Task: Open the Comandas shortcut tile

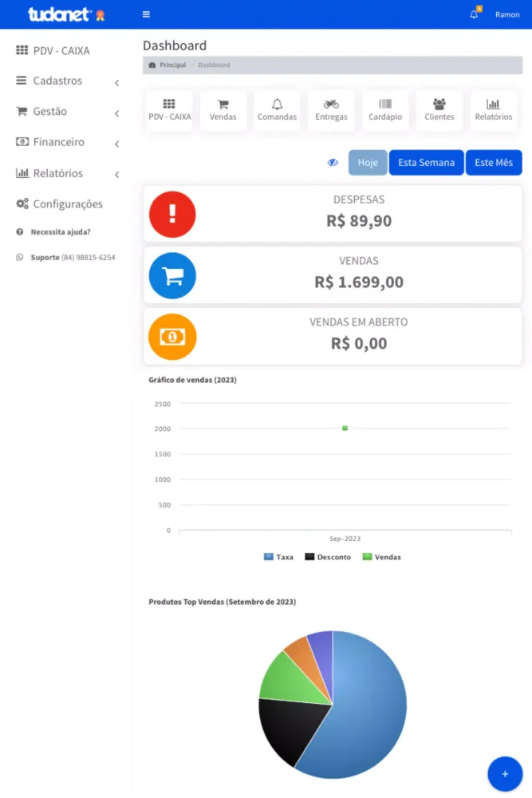Action: coord(277,110)
